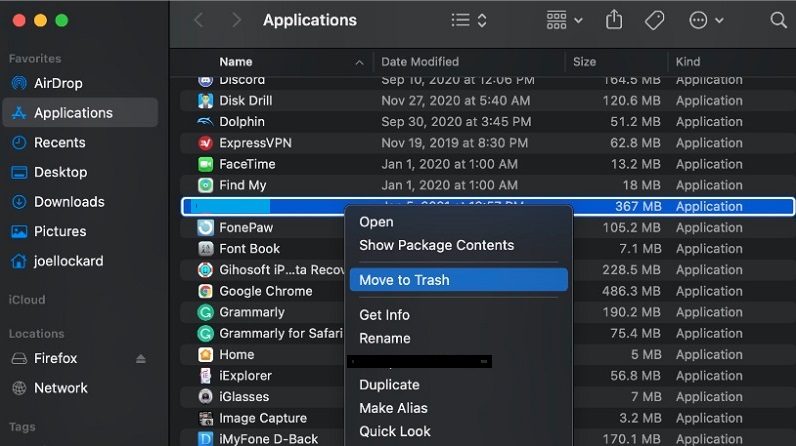
Task: Open Downloads in the sidebar
Action: (69, 201)
